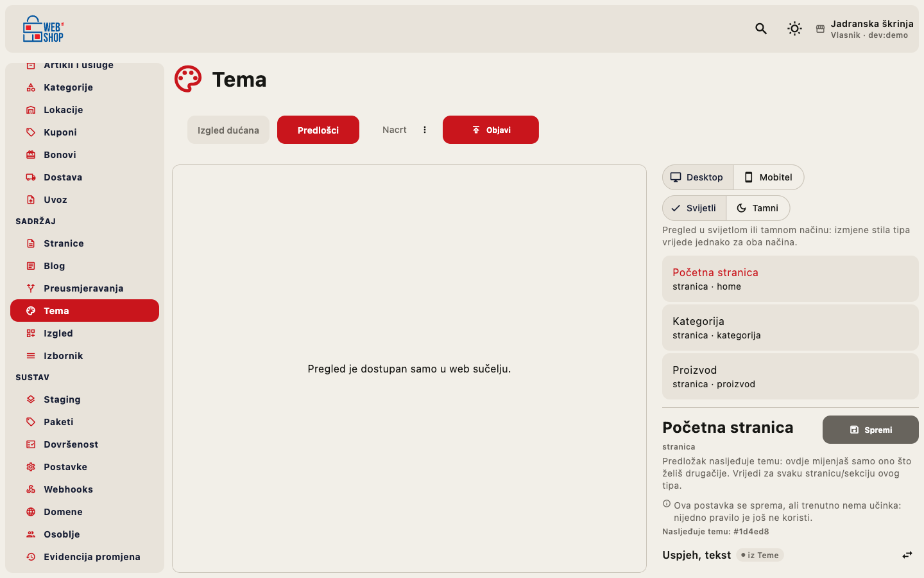
Task: Open Jadranska škrinja account menu
Action: pyautogui.click(x=865, y=29)
